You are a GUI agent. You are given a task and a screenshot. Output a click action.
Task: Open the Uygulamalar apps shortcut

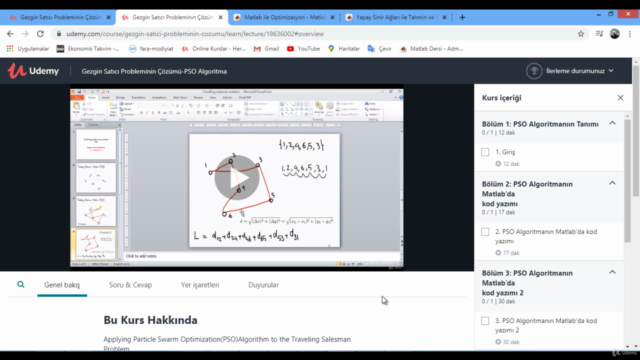(28, 49)
